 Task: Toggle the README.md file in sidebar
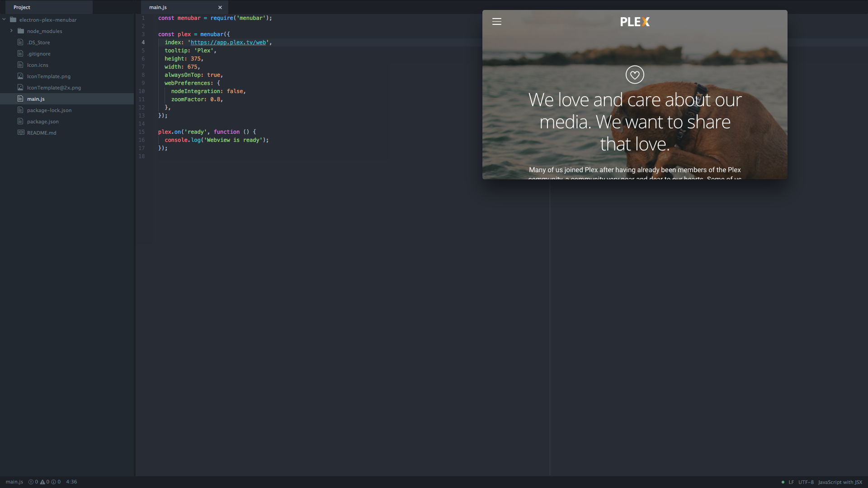(42, 132)
